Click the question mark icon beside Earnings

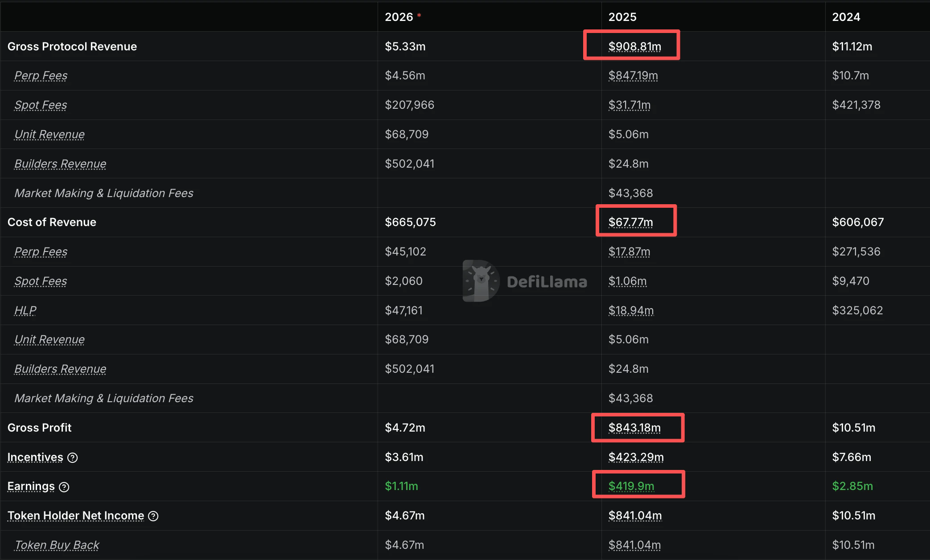click(64, 487)
